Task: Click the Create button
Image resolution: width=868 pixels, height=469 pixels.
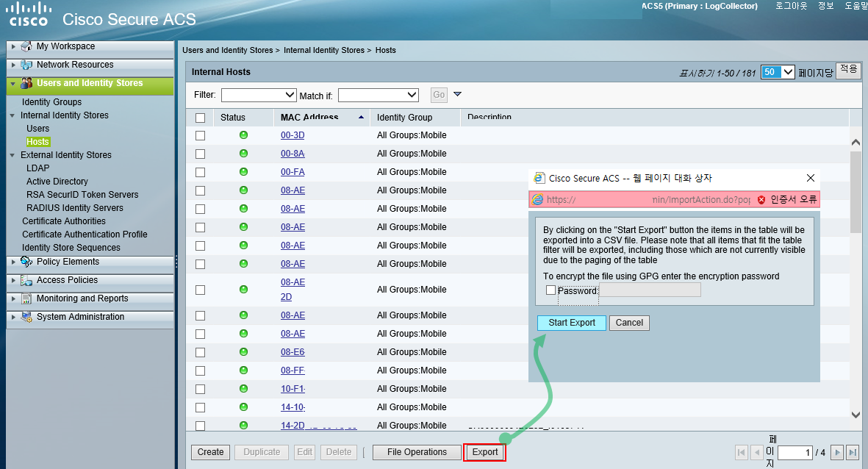Action: click(210, 452)
